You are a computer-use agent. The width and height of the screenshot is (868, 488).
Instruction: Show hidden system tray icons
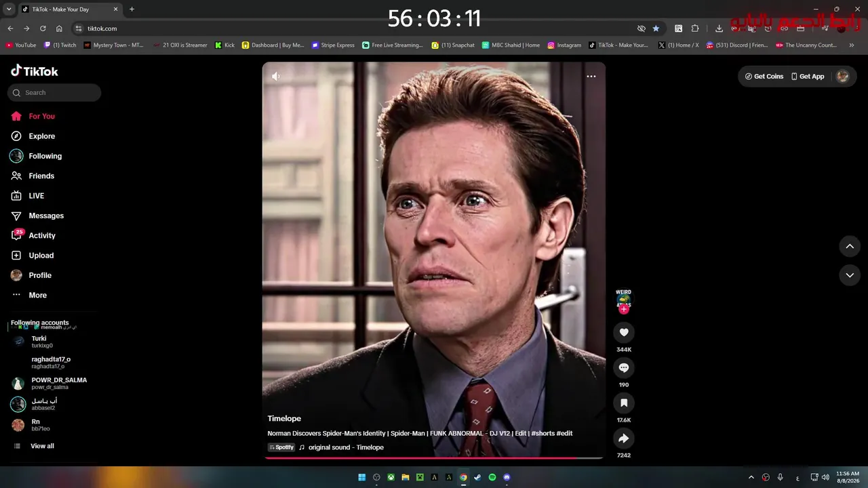(x=751, y=477)
